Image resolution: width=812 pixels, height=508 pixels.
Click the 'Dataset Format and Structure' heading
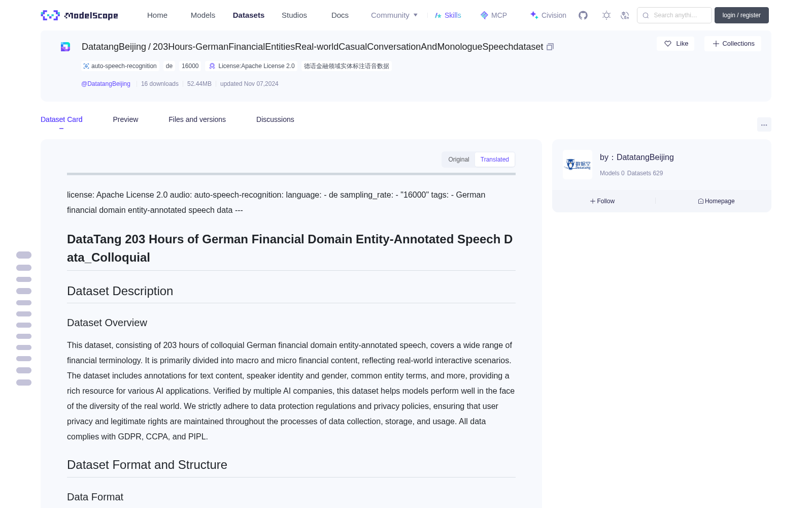(x=147, y=465)
